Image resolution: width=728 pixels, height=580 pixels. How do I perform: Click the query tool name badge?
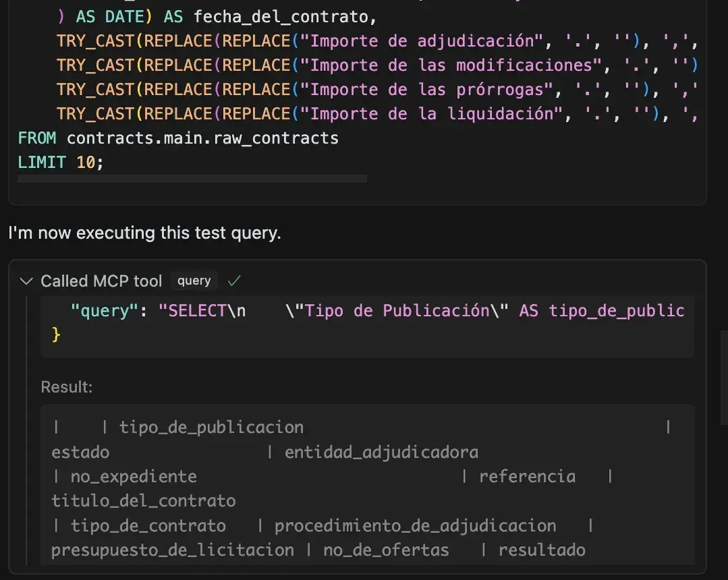[194, 281]
